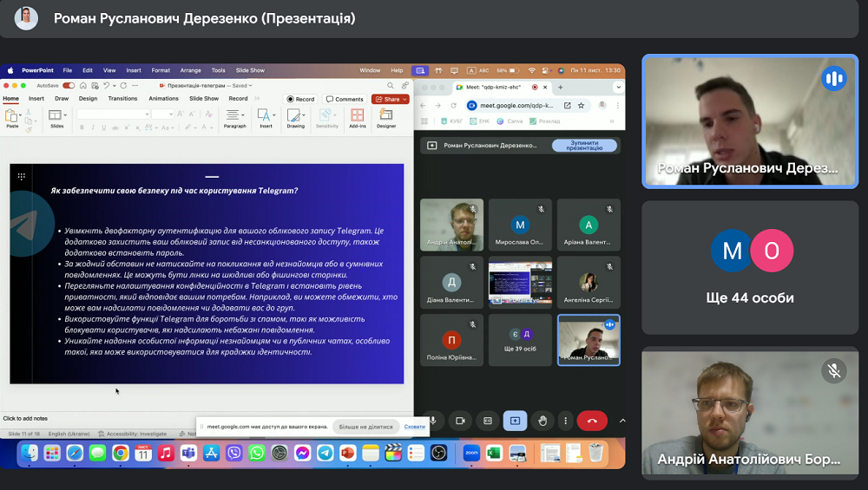Click the search magnifier in PowerPoint

[x=391, y=86]
